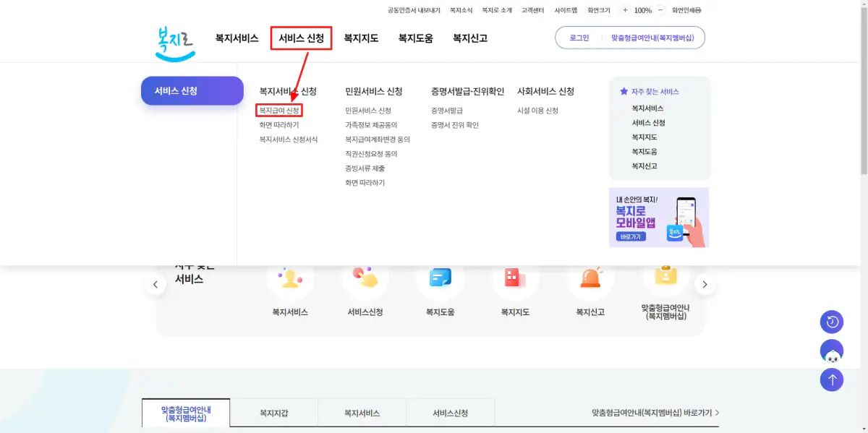Screen dimensions: 868x433
Task: Open 서비스 신청 main menu
Action: click(301, 38)
